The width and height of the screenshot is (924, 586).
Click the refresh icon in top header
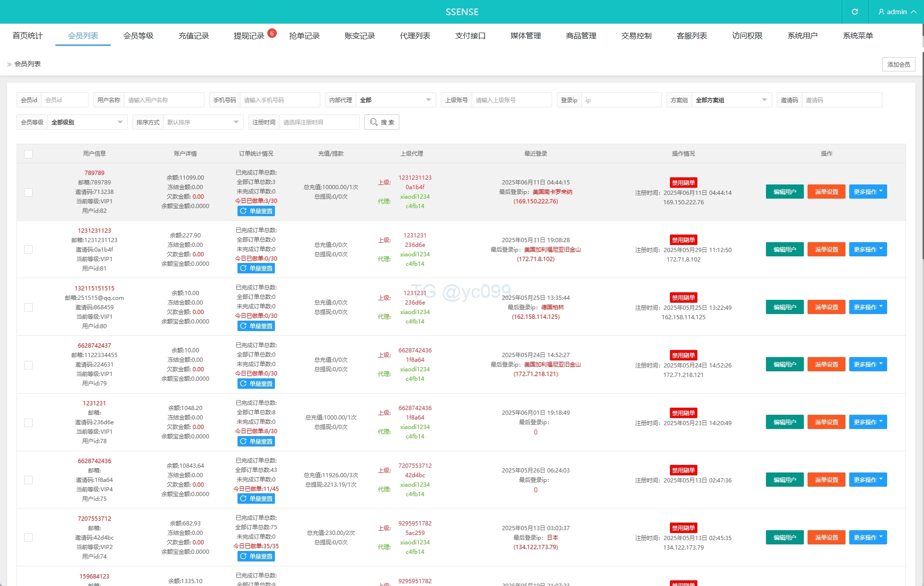click(854, 12)
